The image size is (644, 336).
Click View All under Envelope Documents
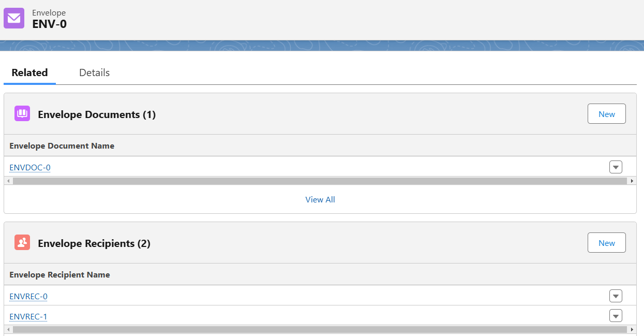[x=320, y=199]
